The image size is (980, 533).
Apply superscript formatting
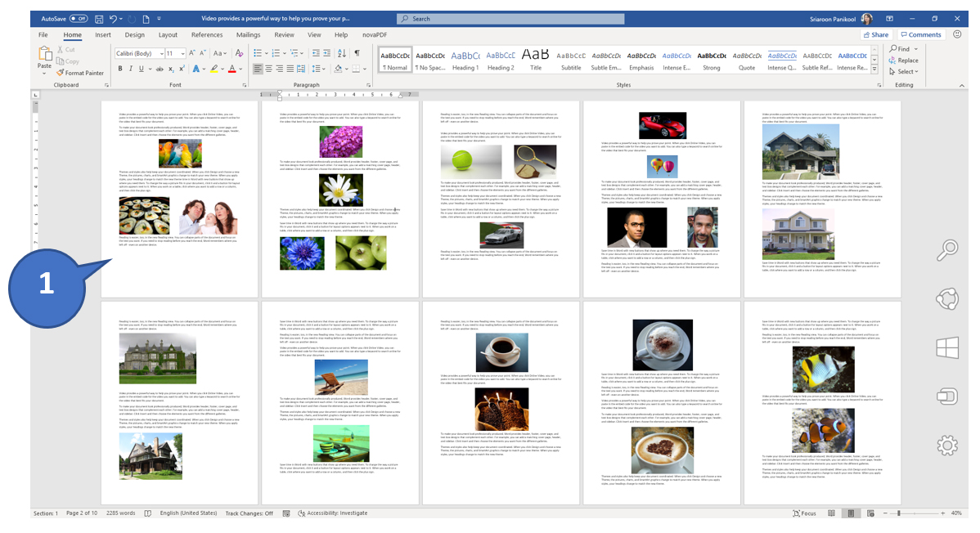(182, 69)
